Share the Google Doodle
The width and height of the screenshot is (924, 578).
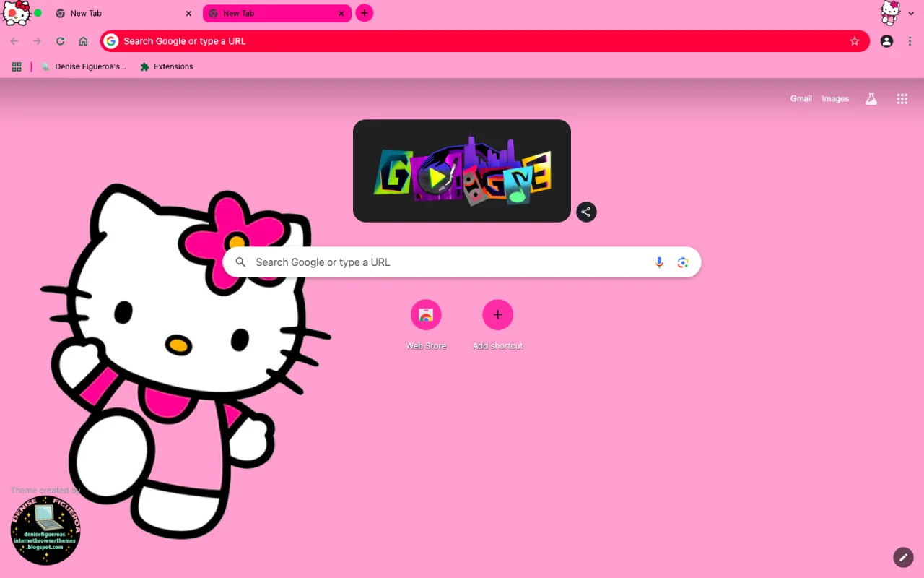pyautogui.click(x=586, y=212)
